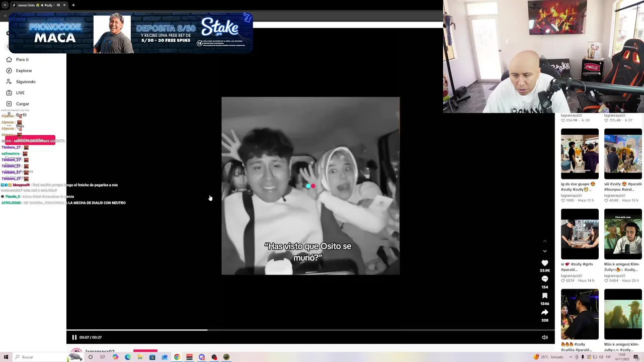644x362 pixels.
Task: Open the '#zully #cañita' video thumbnail
Action: click(x=580, y=314)
